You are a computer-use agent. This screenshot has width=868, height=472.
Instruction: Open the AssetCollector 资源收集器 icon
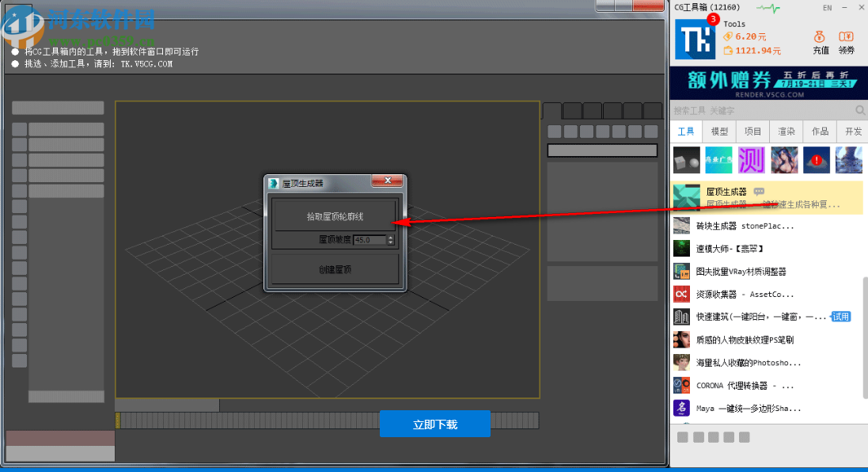pyautogui.click(x=681, y=294)
